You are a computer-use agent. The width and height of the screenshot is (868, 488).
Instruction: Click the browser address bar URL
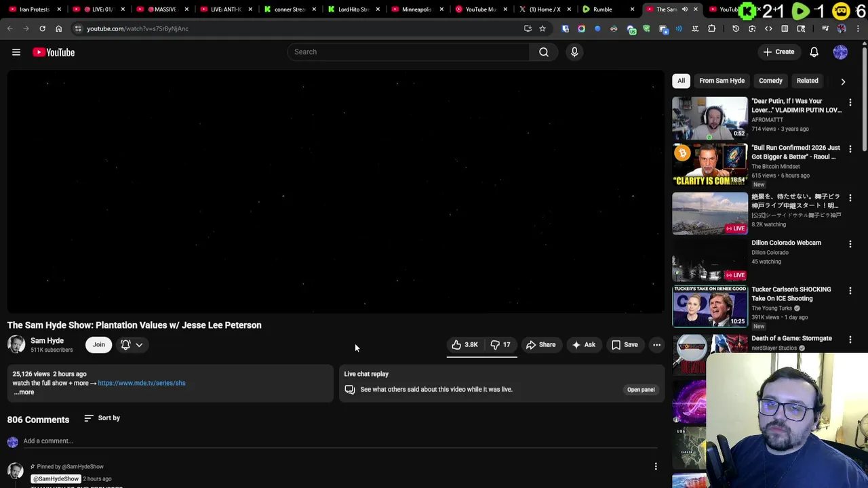click(138, 28)
